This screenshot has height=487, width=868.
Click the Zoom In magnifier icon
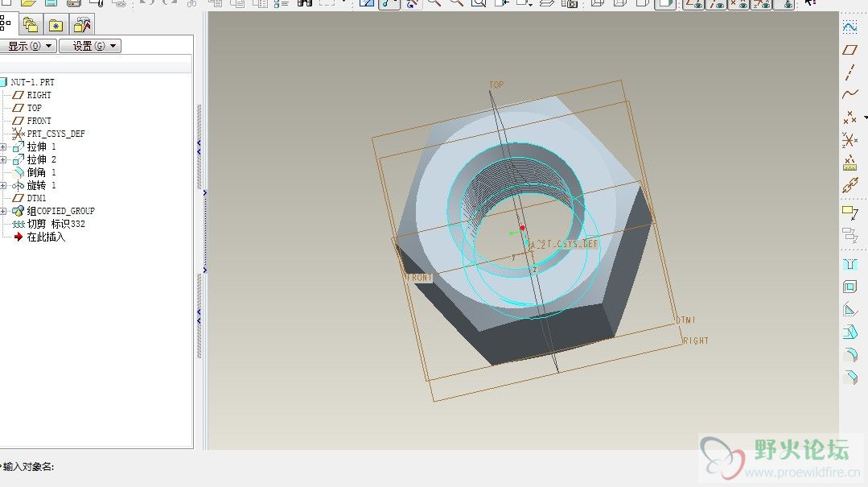click(434, 3)
